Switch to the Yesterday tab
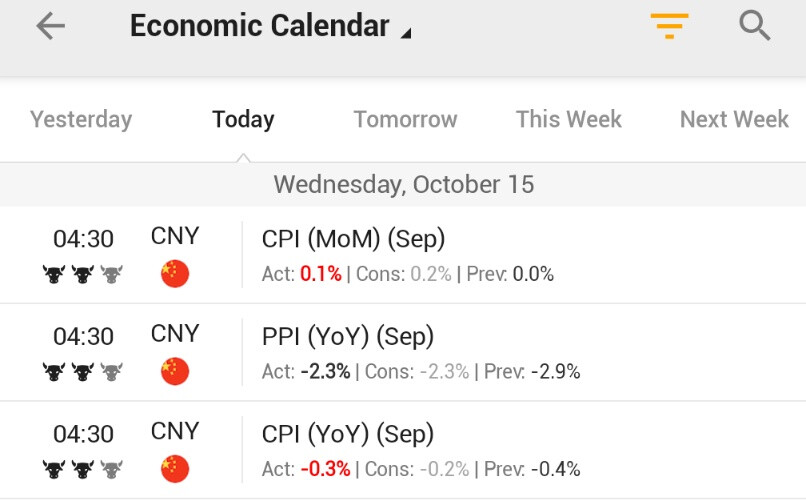The height and width of the screenshot is (504, 806). point(81,120)
